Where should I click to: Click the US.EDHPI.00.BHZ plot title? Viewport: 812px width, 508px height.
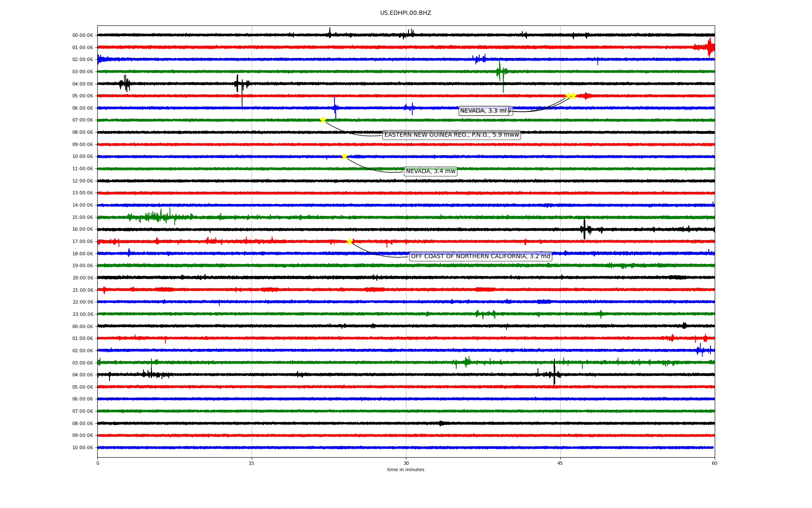406,13
